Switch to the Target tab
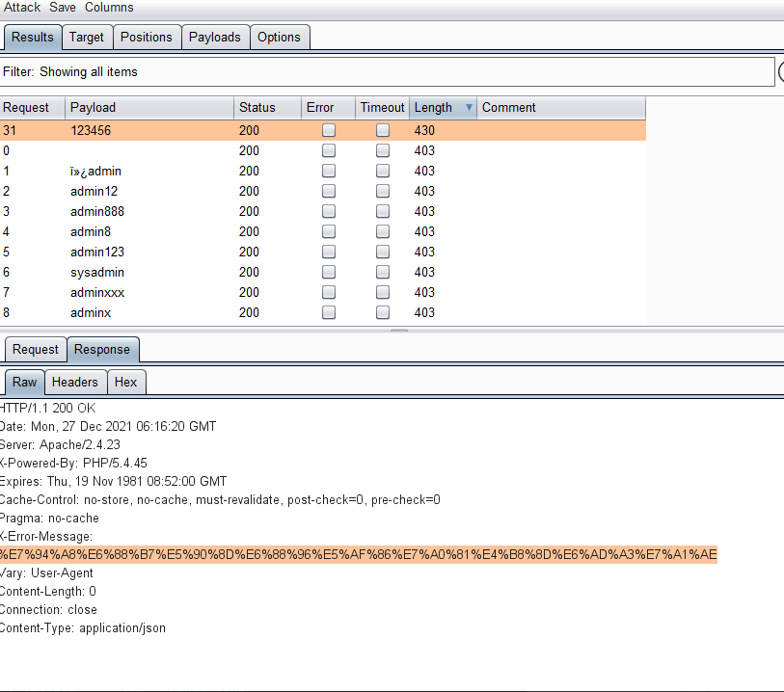Screen dimensions: 784x692 click(x=87, y=37)
